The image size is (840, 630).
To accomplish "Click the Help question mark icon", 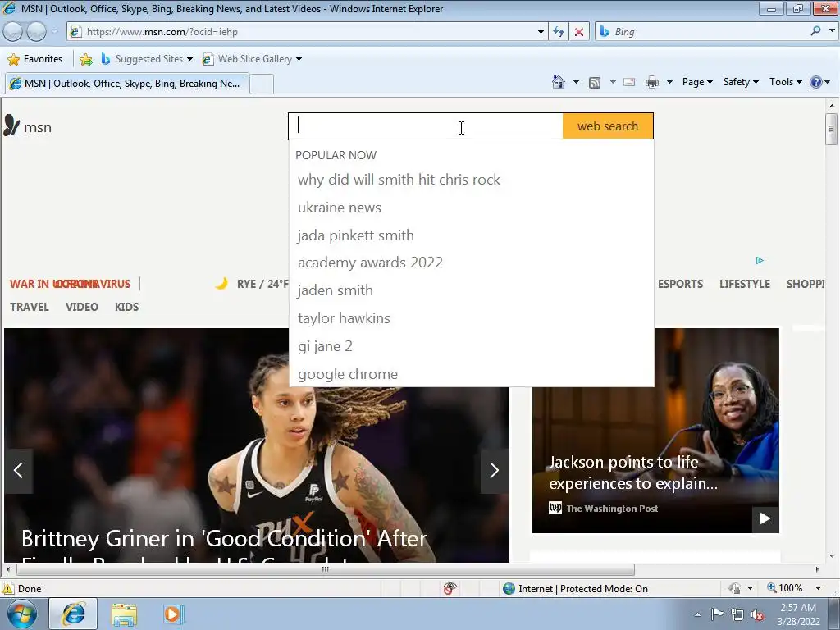I will pyautogui.click(x=816, y=82).
